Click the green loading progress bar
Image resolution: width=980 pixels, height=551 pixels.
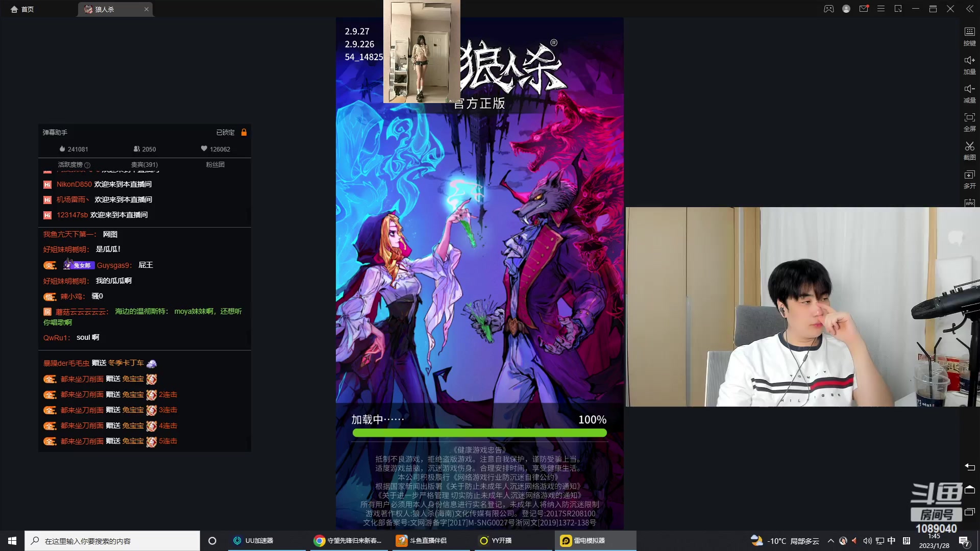tap(479, 433)
